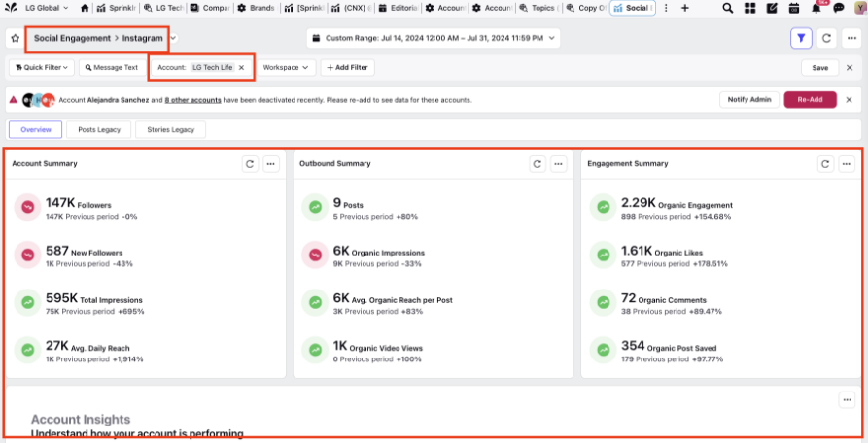The image size is (868, 443).
Task: Click the Message Text search filter
Action: pyautogui.click(x=112, y=68)
